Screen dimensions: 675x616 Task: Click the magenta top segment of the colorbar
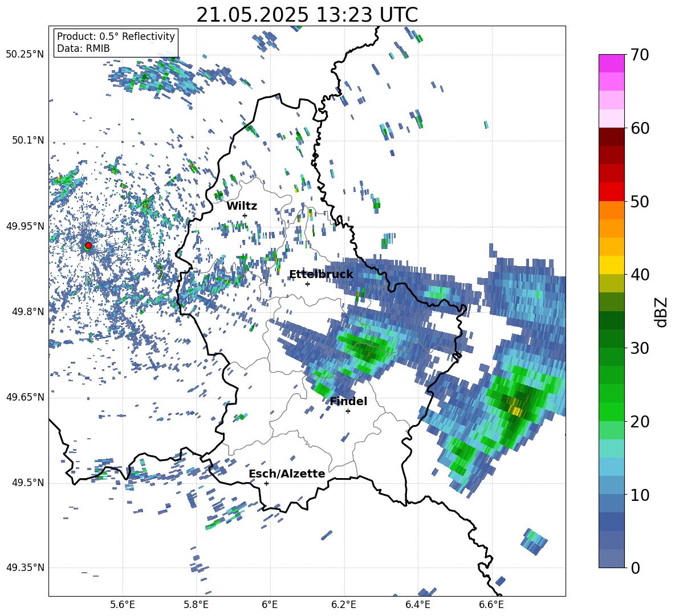click(x=611, y=63)
